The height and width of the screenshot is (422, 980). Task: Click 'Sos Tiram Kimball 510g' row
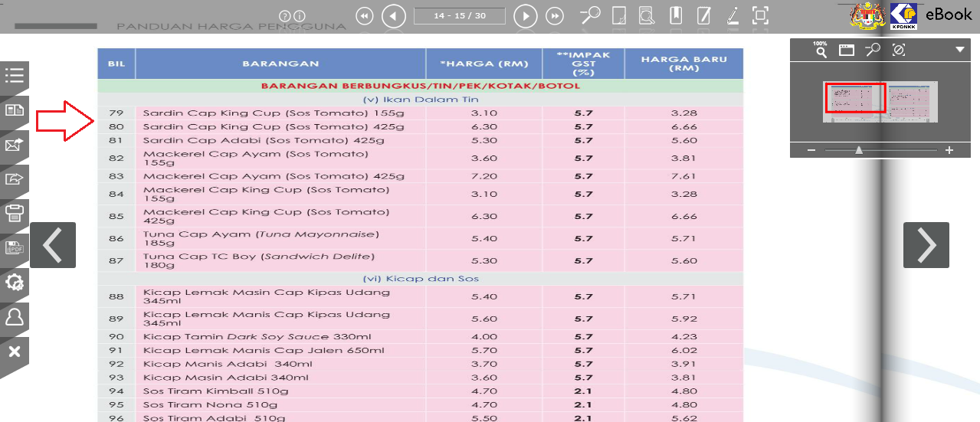click(x=420, y=391)
